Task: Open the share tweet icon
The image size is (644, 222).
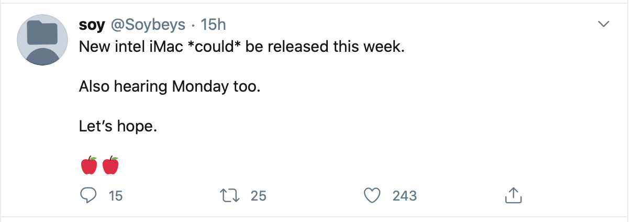Action: 514,195
